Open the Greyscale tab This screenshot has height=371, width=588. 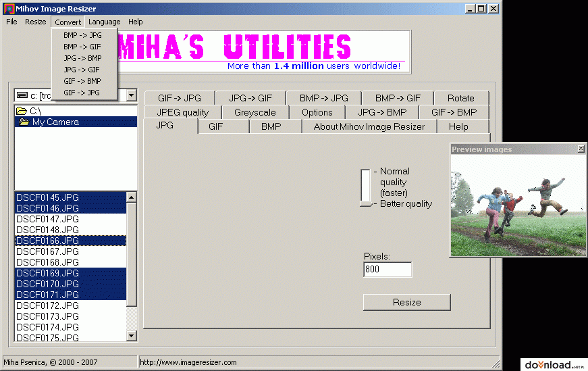point(255,112)
